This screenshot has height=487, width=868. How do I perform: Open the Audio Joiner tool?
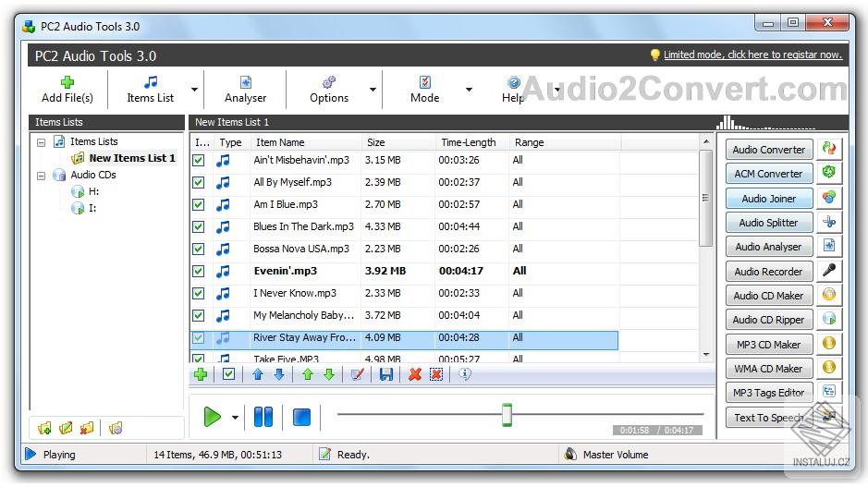pos(769,199)
